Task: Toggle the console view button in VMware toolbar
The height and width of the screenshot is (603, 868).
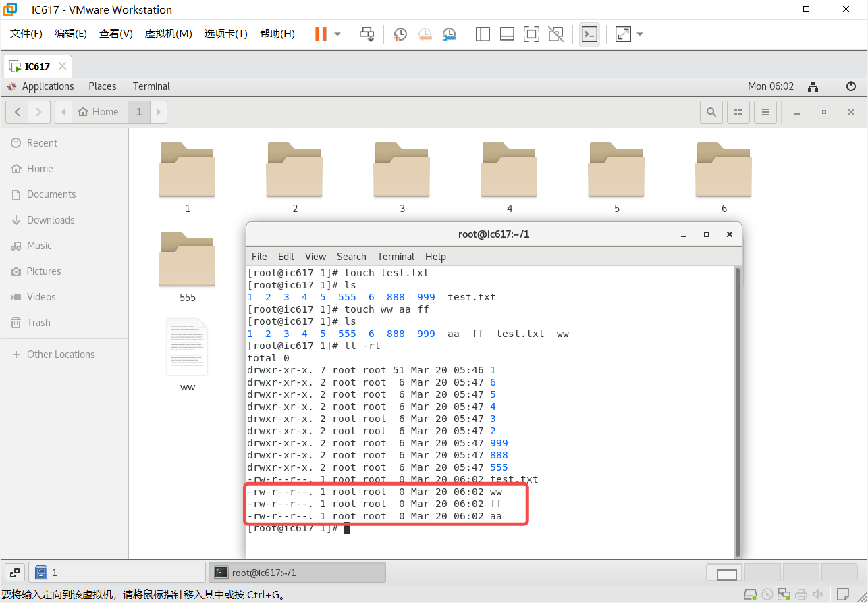Action: (589, 34)
